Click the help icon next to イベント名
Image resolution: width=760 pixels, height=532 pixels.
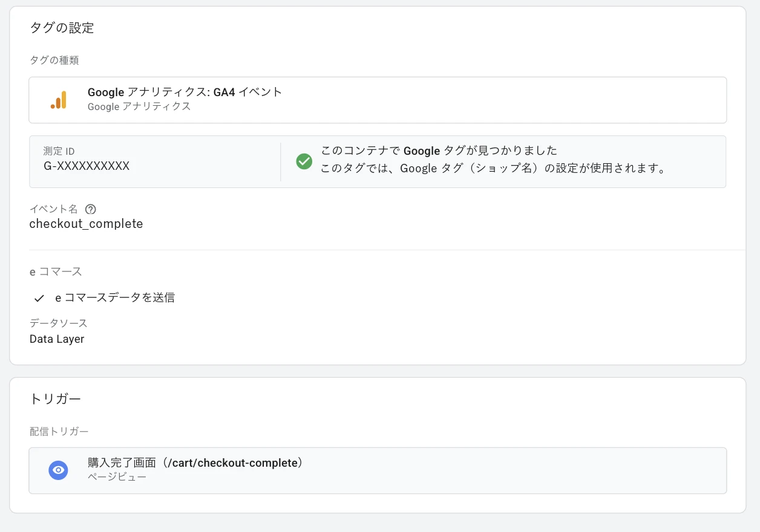click(91, 209)
